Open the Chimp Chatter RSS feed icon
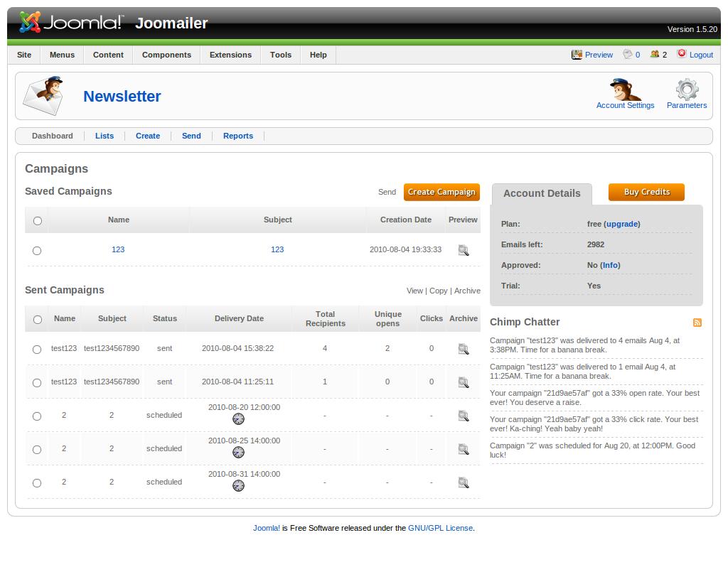The image size is (728, 567). click(x=697, y=323)
